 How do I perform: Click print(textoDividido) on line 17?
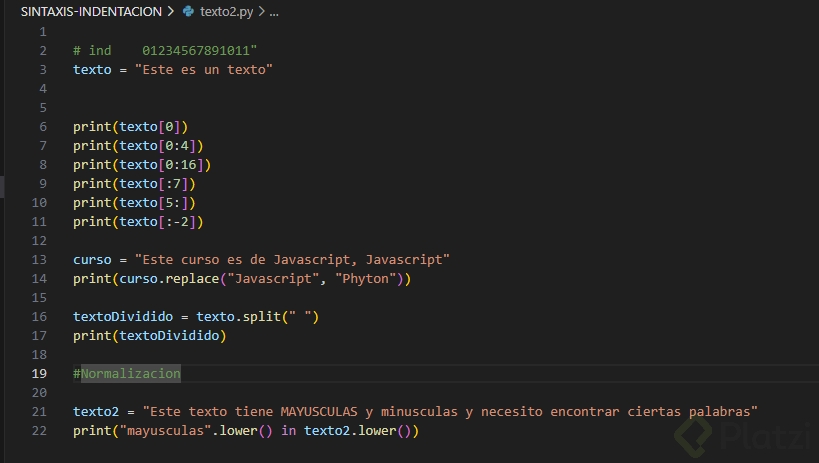tap(150, 335)
